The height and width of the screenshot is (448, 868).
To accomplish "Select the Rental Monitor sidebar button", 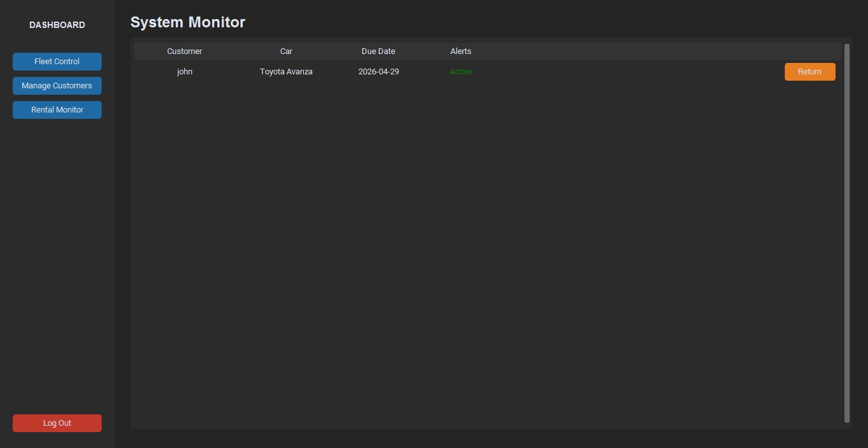I will tap(57, 110).
